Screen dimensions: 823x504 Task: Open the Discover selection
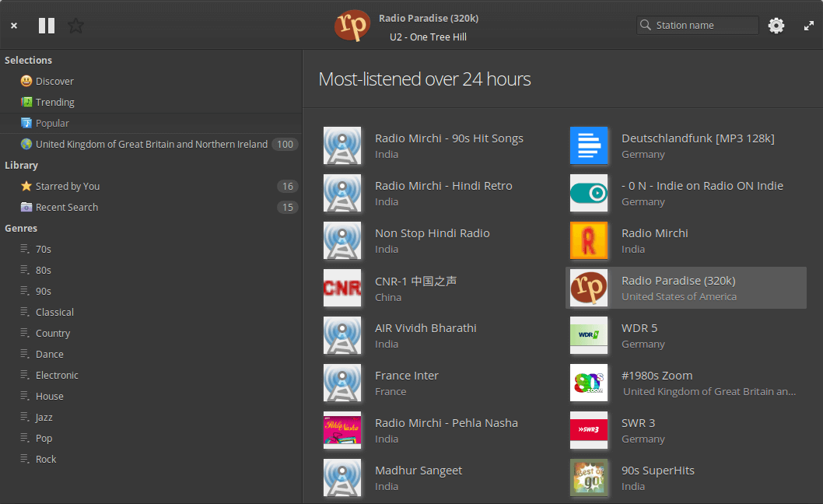tap(151, 81)
